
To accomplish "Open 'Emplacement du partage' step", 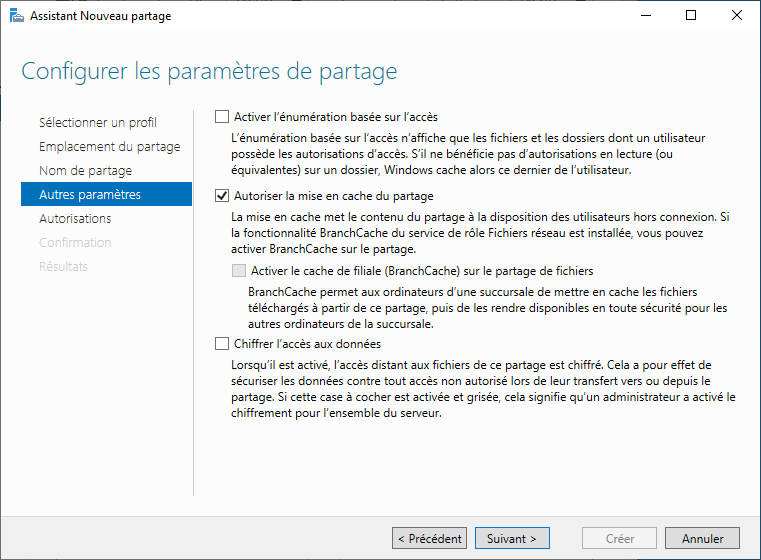I will click(x=109, y=147).
